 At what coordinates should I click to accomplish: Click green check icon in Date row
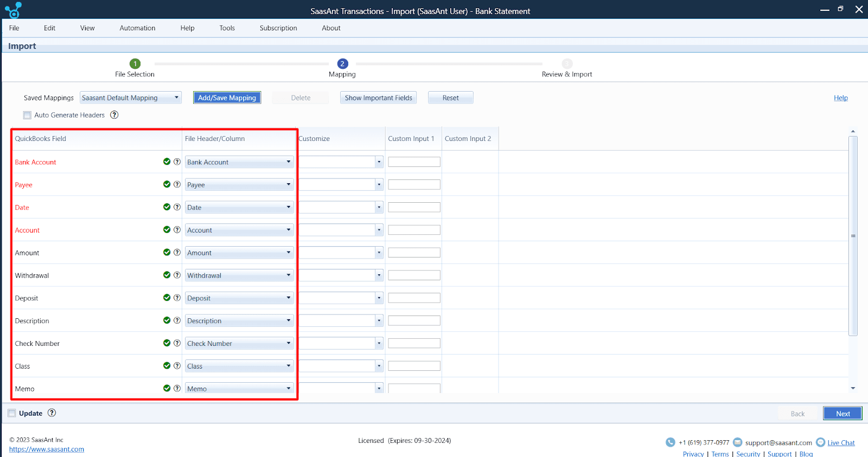(x=167, y=207)
